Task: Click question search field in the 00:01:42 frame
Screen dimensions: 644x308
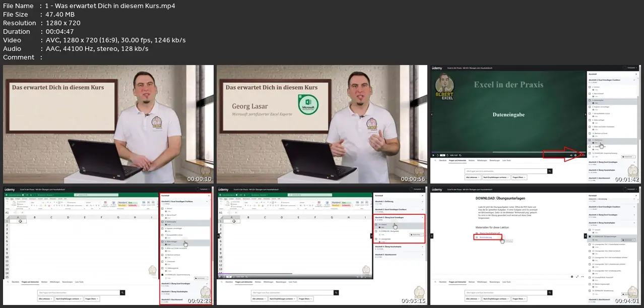Action: [x=506, y=171]
